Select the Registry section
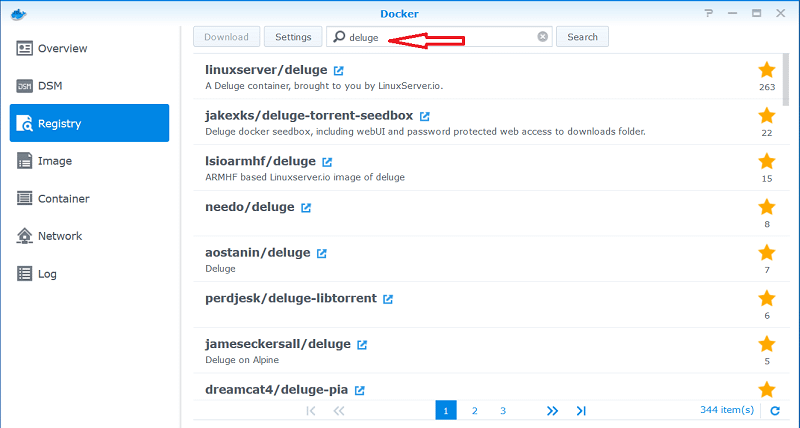 (x=89, y=123)
